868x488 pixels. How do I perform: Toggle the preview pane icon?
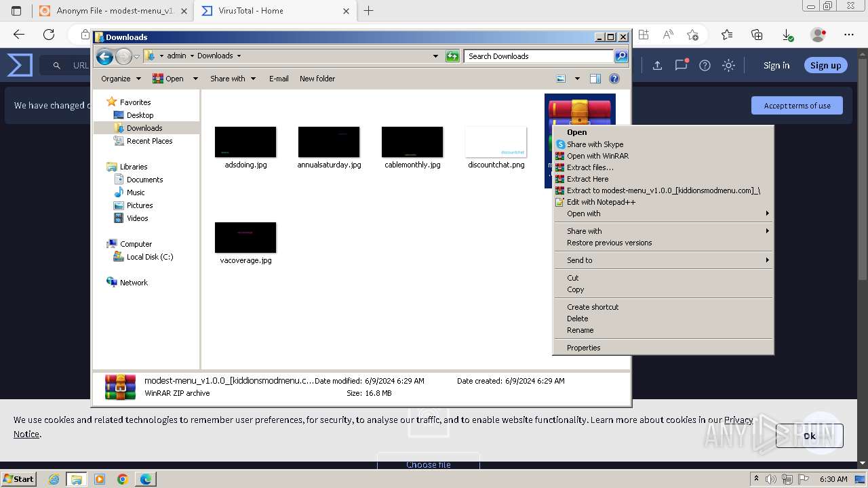[x=595, y=79]
